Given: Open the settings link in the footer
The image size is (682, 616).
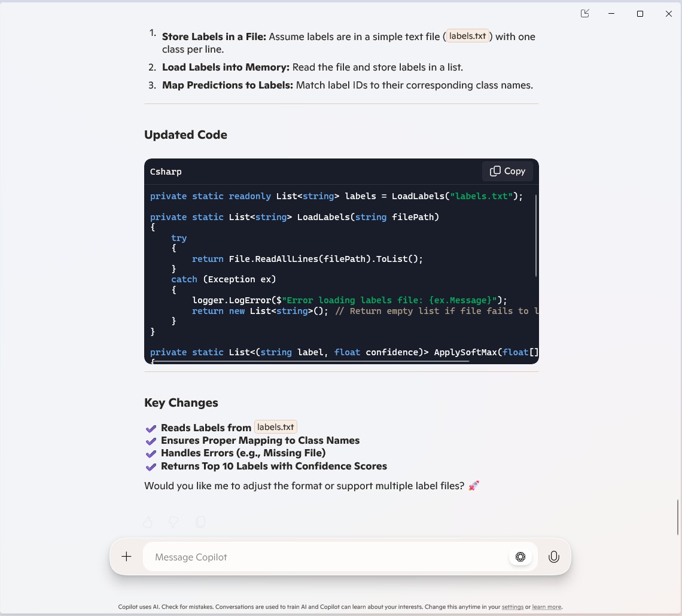Looking at the screenshot, I should (512, 606).
